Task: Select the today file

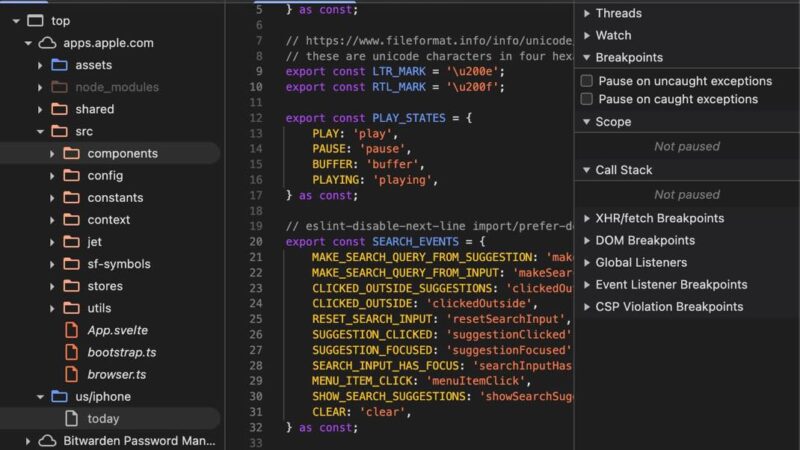Action: 103,418
